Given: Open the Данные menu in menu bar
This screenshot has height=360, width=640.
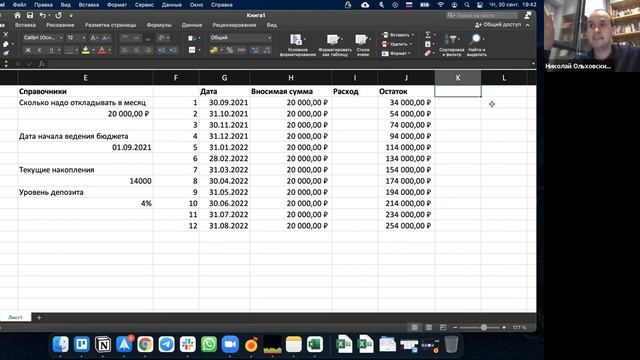Looking at the screenshot, I should coord(171,5).
